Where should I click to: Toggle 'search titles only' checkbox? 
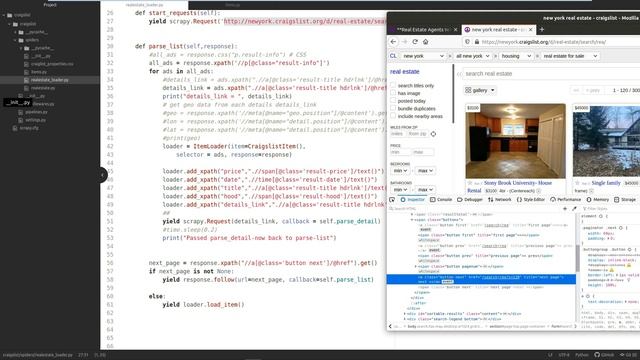pos(393,85)
